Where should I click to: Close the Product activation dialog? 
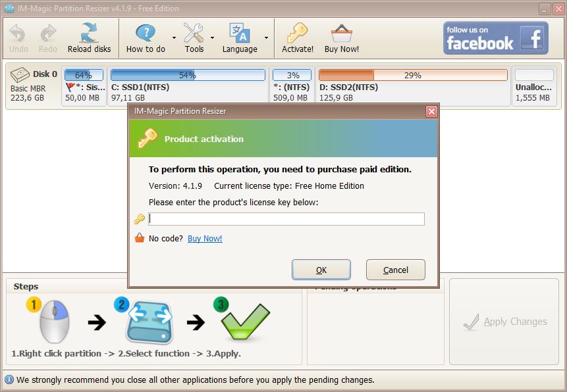click(x=431, y=111)
